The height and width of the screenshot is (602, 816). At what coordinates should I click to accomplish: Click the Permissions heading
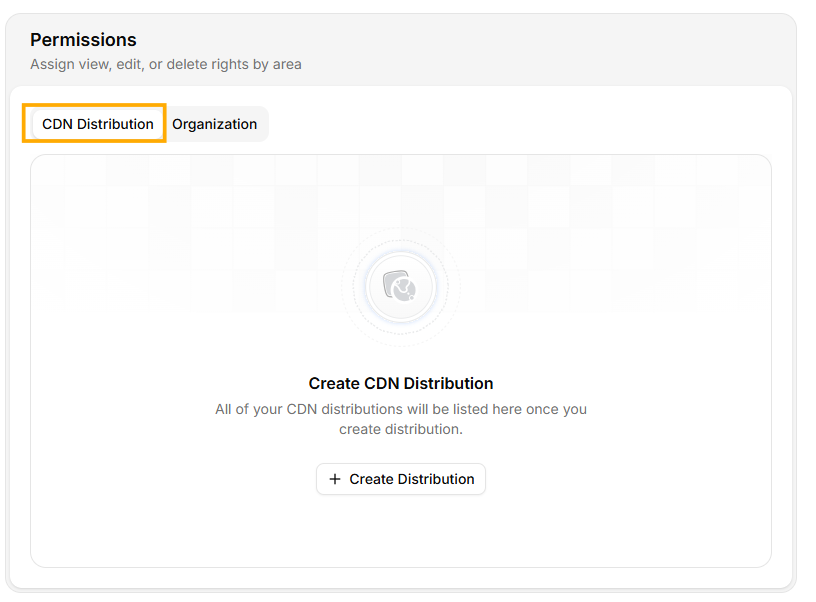[83, 40]
